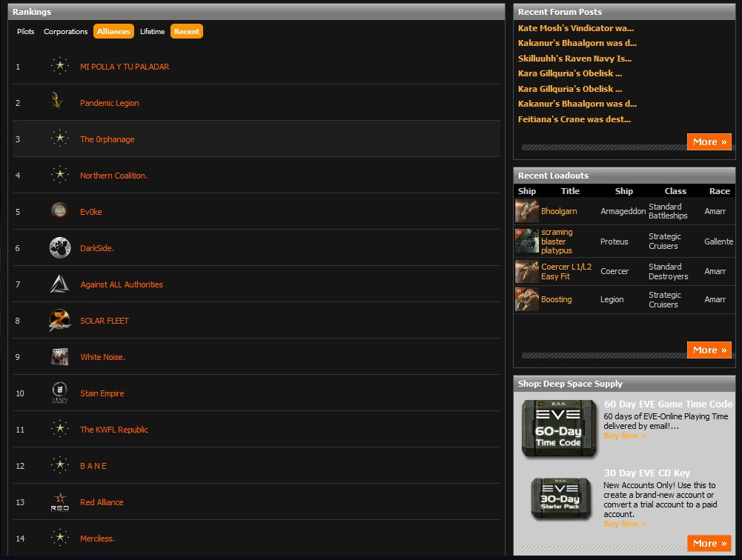Open The KWFL Republic alliance link

[x=114, y=430]
